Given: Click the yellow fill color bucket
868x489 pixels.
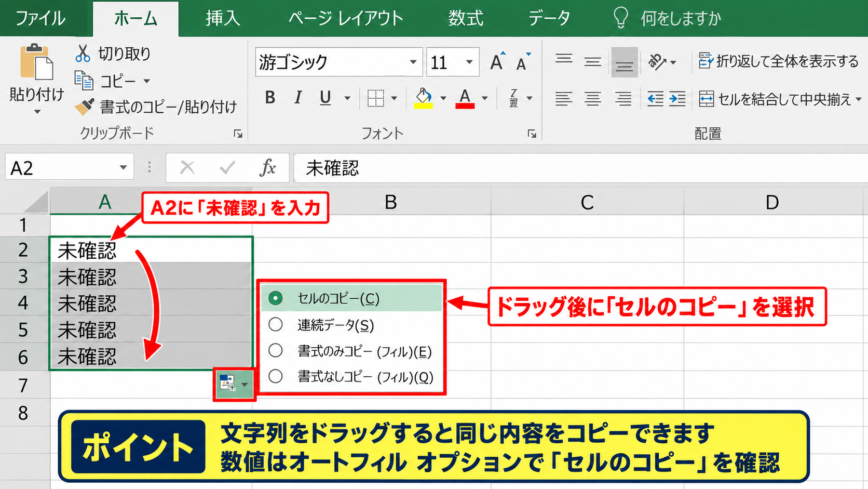Looking at the screenshot, I should coord(424,98).
